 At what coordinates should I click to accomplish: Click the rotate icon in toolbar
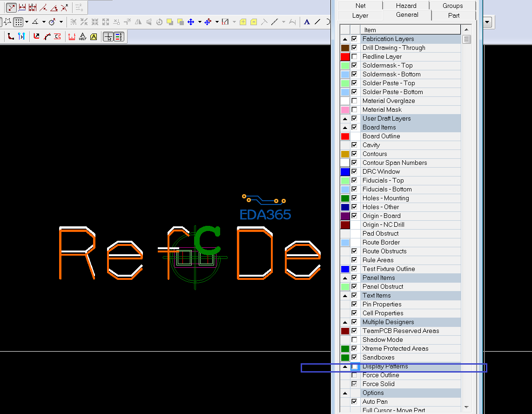pos(159,22)
